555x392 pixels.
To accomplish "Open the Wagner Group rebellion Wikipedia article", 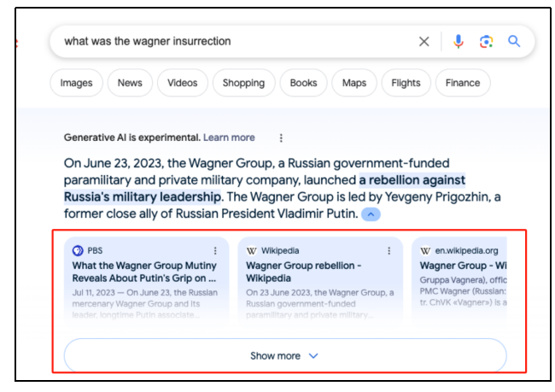I will pos(304,272).
